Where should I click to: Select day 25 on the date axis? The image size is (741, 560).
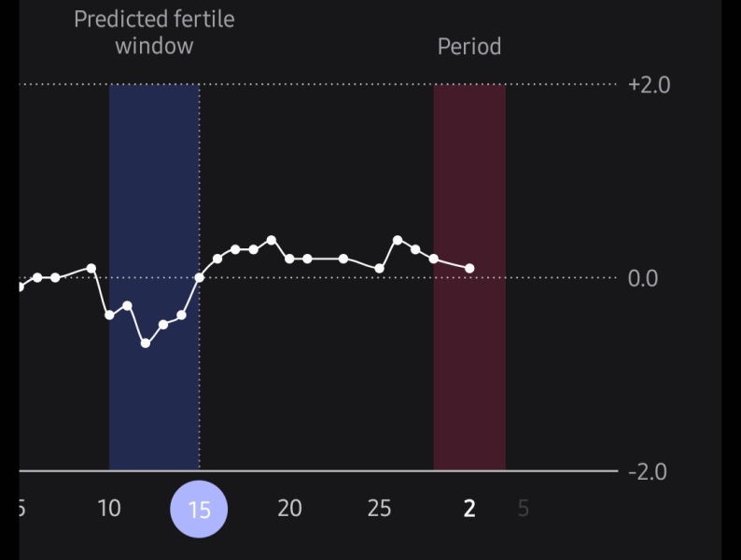379,509
